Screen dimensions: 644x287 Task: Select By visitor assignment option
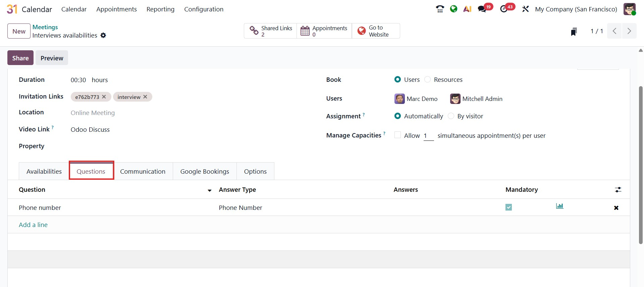pyautogui.click(x=451, y=116)
